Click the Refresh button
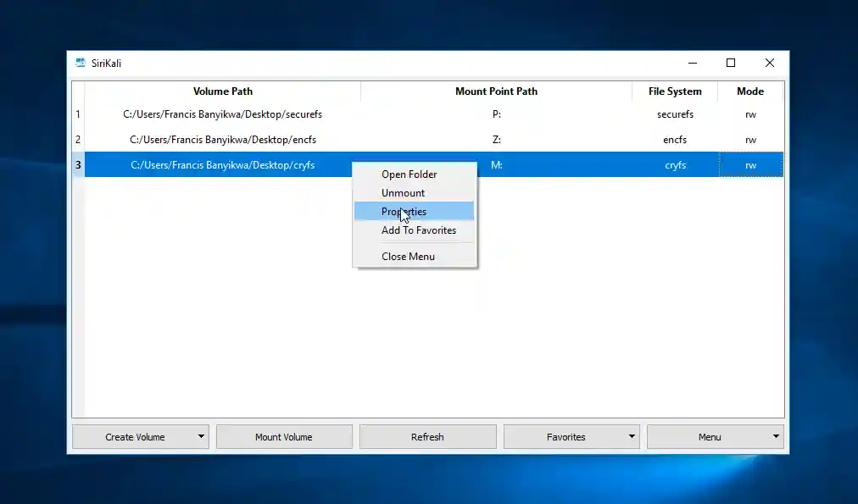 pyautogui.click(x=427, y=437)
